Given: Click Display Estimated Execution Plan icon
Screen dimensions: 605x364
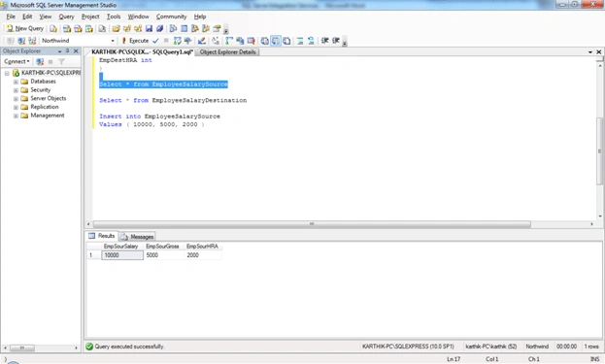Looking at the screenshot, I should [177, 41].
